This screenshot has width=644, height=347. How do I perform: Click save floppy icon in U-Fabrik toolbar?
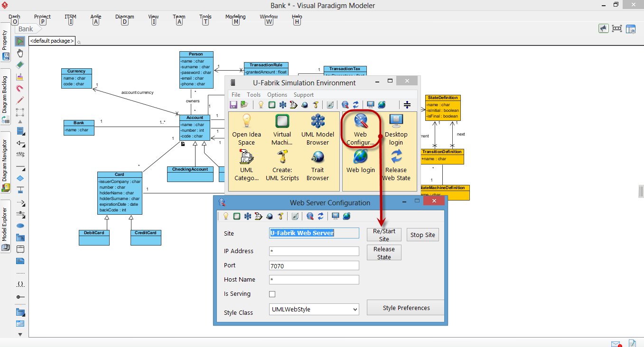[233, 105]
